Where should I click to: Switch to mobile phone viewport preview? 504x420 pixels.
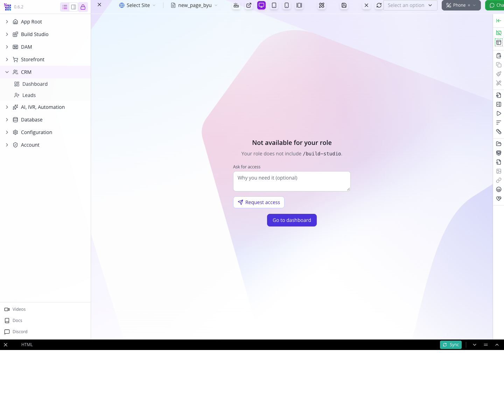point(287,5)
